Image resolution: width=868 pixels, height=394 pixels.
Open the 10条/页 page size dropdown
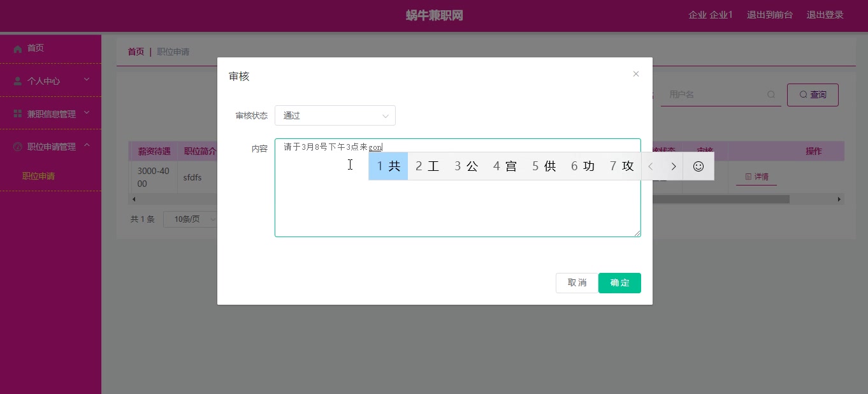coord(191,219)
